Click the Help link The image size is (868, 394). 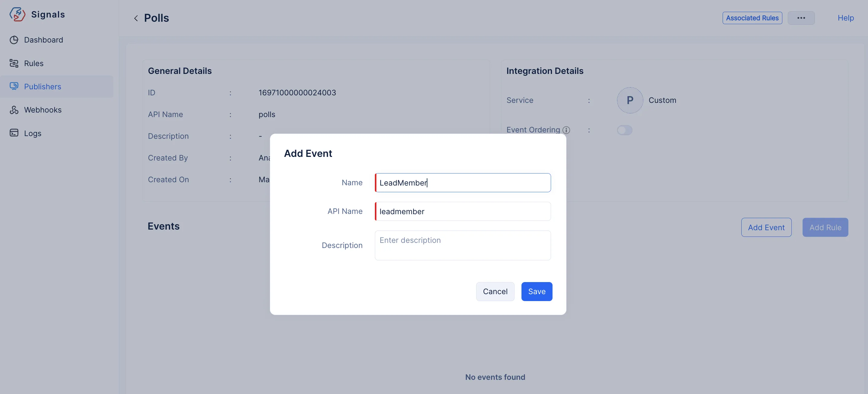click(845, 18)
